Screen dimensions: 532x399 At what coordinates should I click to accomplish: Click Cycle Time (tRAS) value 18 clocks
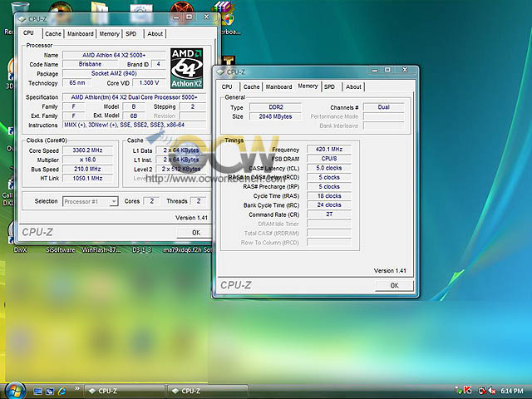329,196
